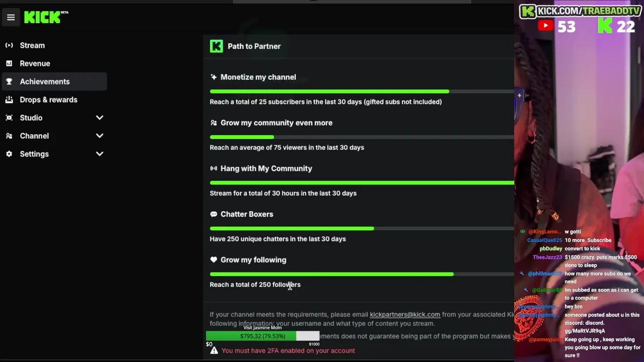Open the Stream menu item
This screenshot has width=644, height=362.
tap(32, 45)
